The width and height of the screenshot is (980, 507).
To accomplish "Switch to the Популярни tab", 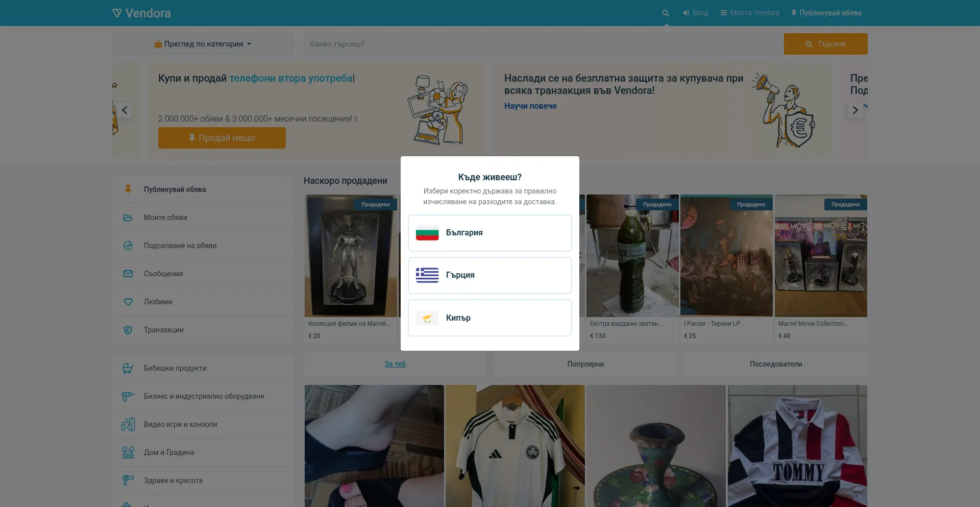I will [x=585, y=364].
